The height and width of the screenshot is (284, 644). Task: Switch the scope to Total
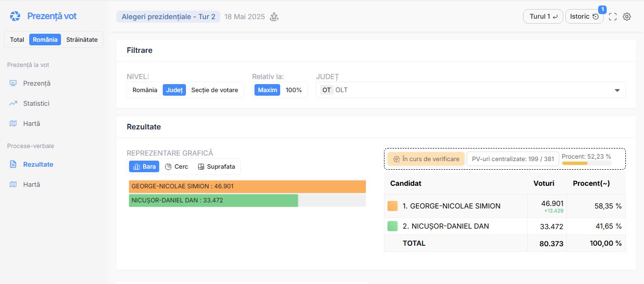coord(17,40)
